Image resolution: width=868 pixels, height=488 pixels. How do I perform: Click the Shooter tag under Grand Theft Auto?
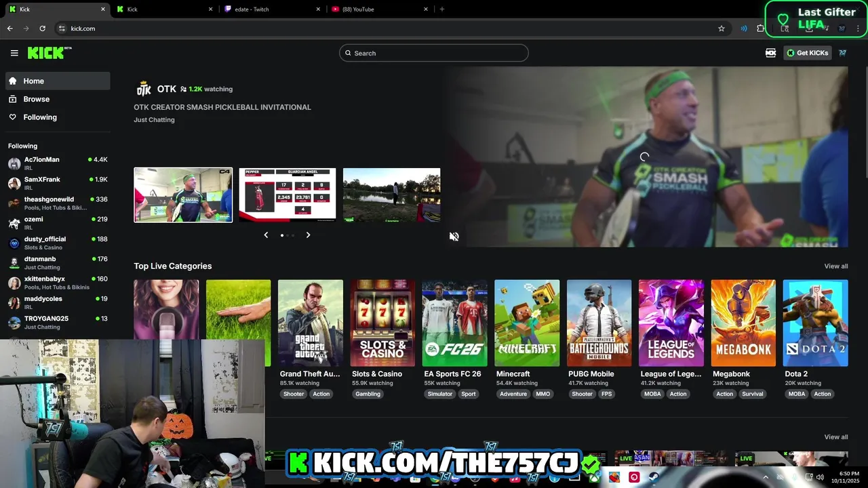point(294,394)
